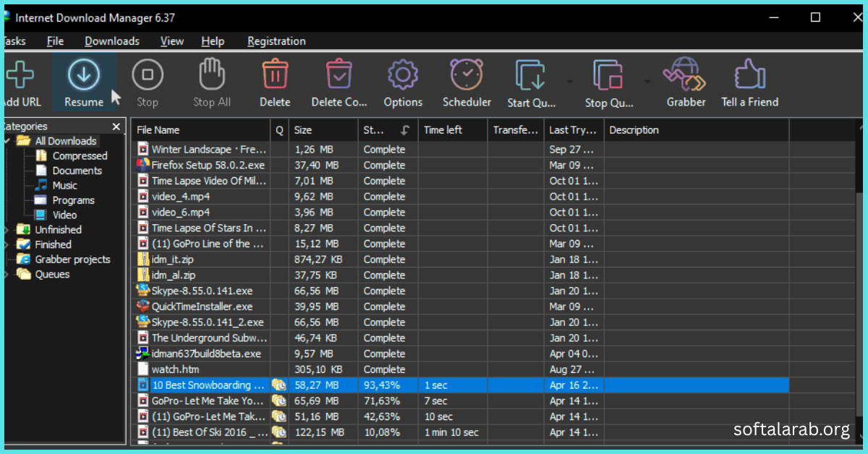Click the Delete Completed icon
Image resolution: width=868 pixels, height=454 pixels.
[339, 74]
